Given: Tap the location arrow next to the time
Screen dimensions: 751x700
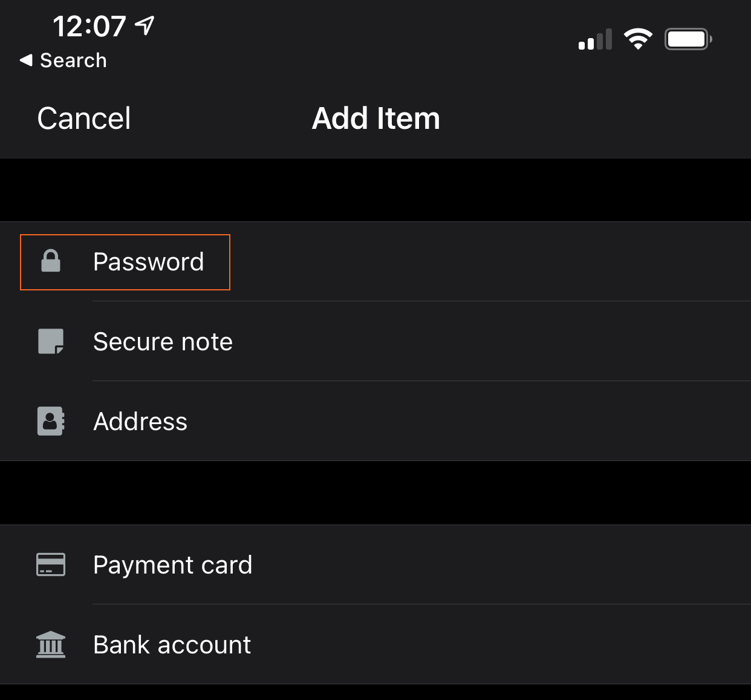Looking at the screenshot, I should tap(145, 25).
